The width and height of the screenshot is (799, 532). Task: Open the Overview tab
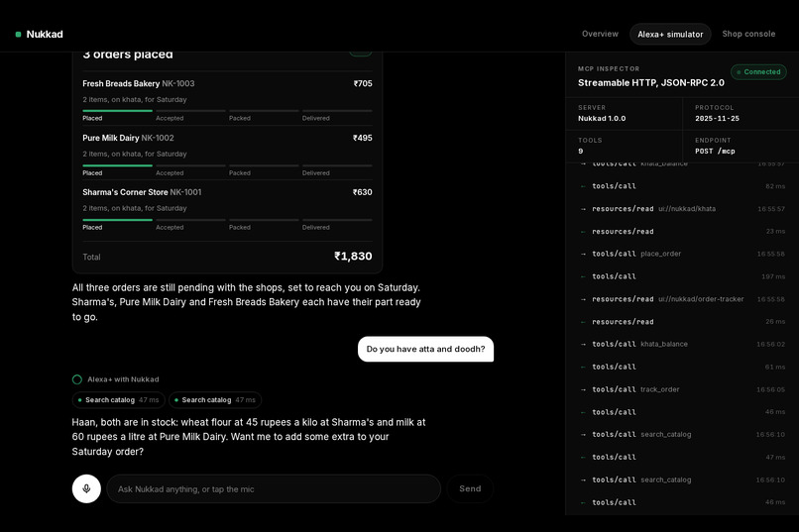coord(600,34)
